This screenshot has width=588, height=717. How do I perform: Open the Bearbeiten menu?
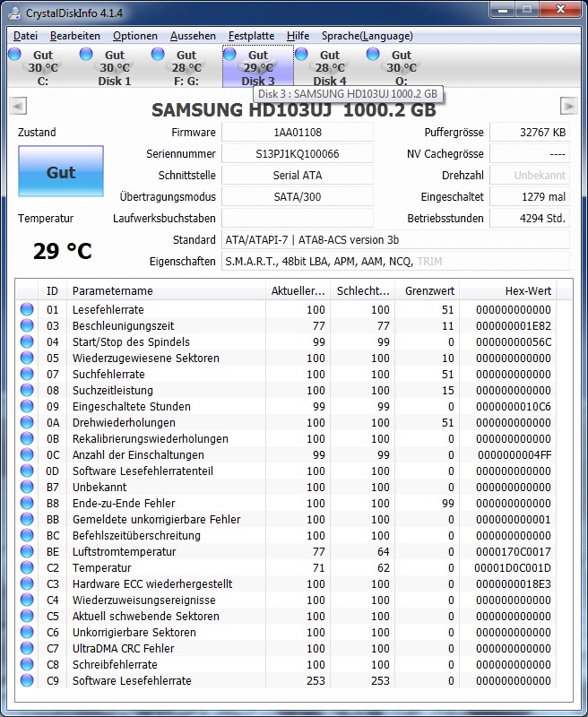75,36
